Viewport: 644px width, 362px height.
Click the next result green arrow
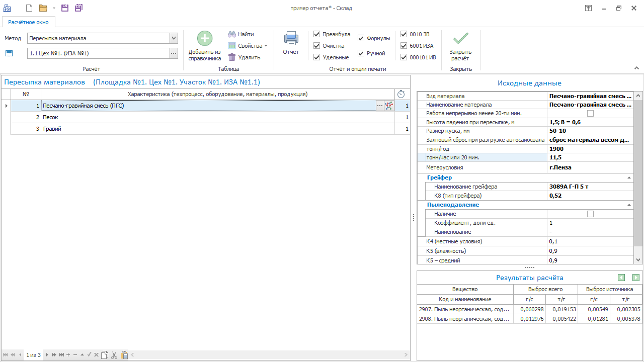tap(636, 278)
